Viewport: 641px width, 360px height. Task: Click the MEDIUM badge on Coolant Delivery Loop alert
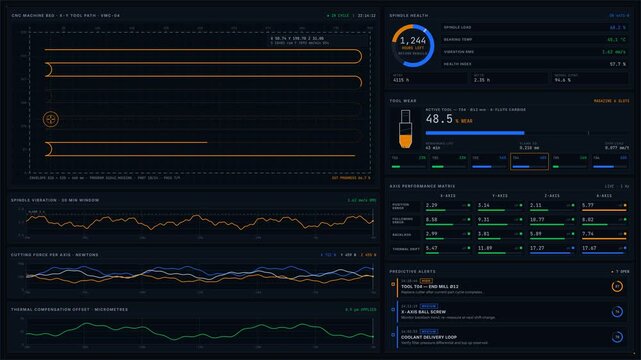click(x=429, y=331)
